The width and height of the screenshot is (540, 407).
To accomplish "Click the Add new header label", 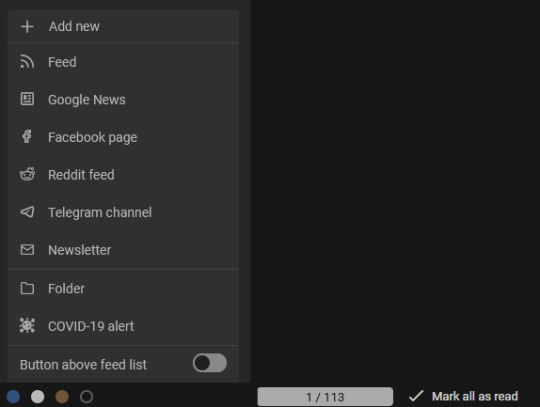I will 74,27.
